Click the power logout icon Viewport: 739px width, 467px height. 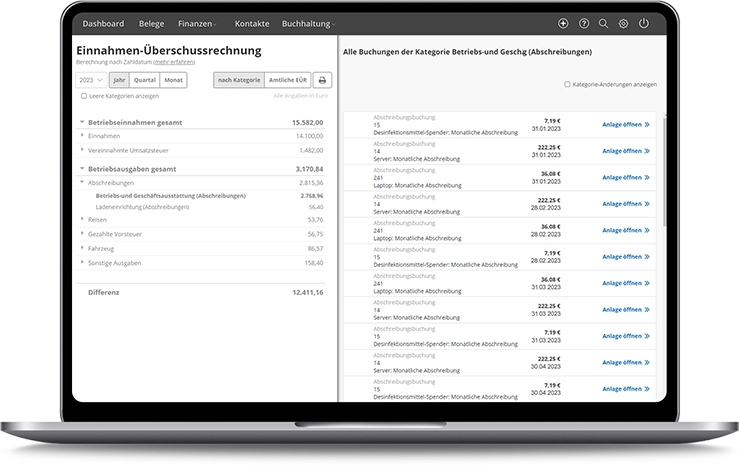(x=643, y=23)
